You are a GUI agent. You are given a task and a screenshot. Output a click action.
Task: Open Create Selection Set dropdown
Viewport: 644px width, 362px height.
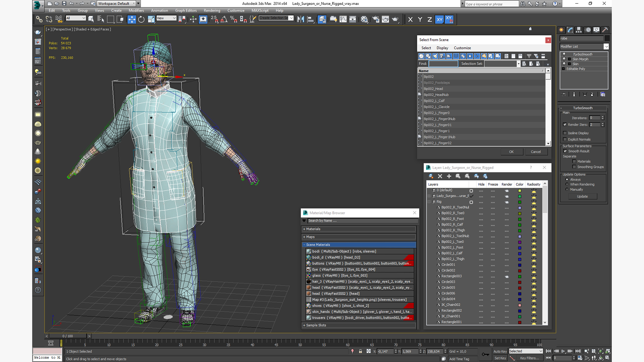tap(291, 18)
